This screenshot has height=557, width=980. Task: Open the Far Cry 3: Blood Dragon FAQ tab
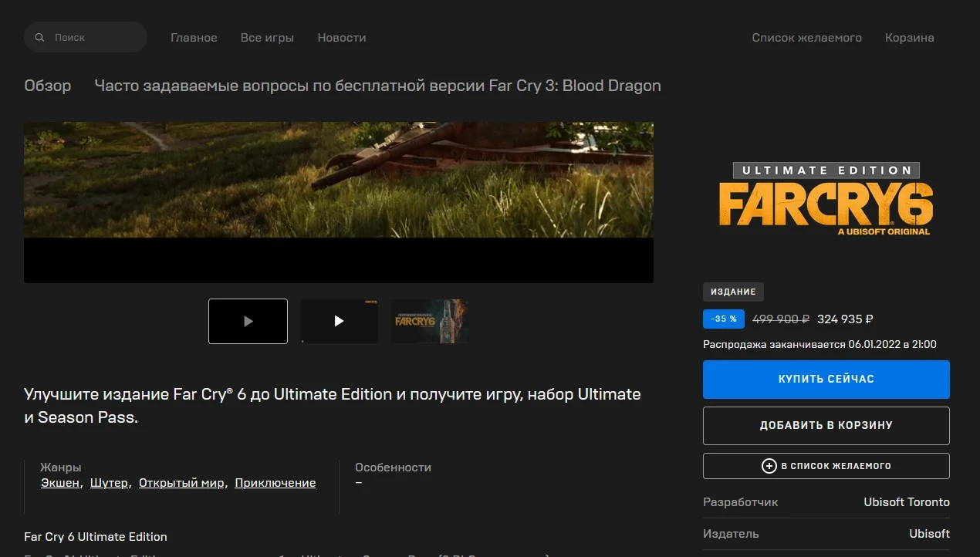point(377,86)
